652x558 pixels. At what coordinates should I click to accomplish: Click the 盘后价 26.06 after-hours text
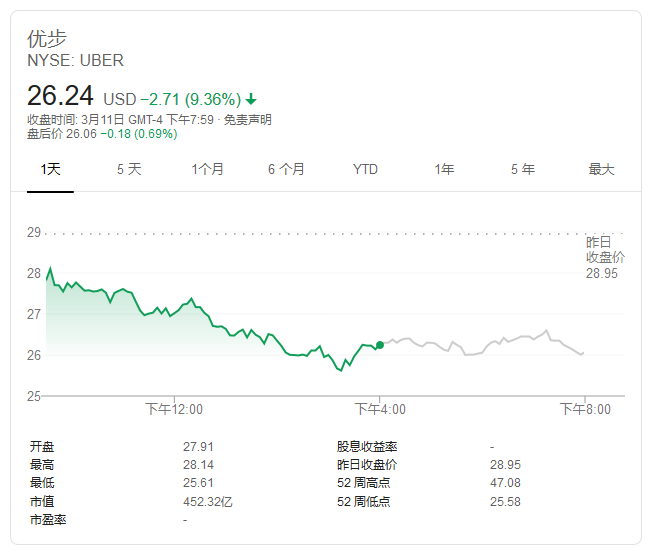point(101,134)
